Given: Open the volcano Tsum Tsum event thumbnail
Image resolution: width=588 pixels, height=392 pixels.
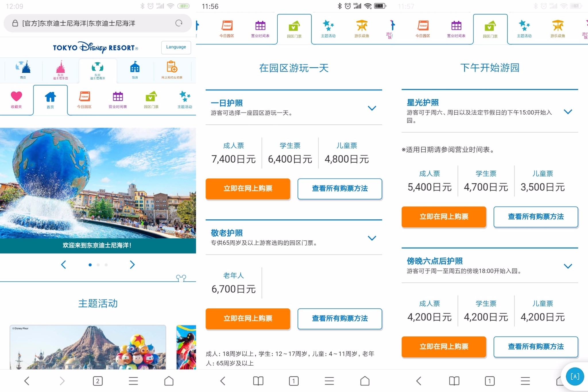Looking at the screenshot, I should point(88,347).
